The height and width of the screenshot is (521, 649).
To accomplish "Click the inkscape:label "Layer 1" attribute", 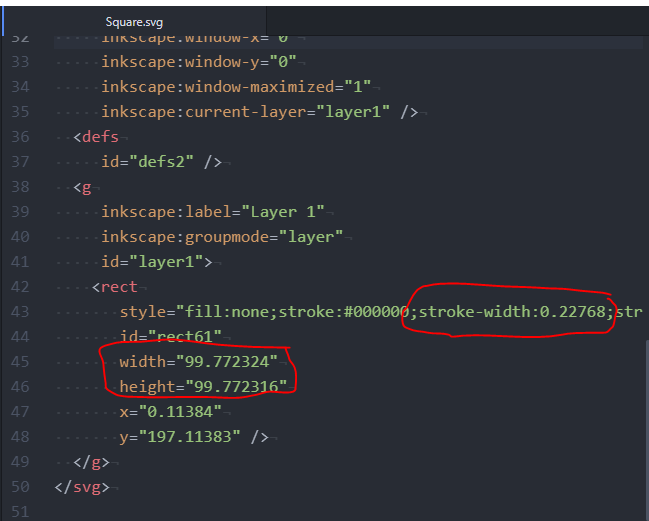I will [212, 212].
